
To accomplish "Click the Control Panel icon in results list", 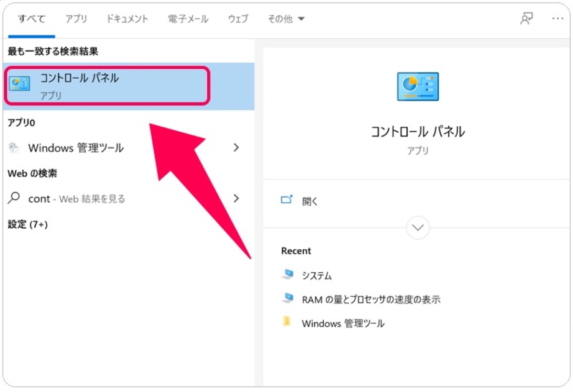I will click(20, 84).
